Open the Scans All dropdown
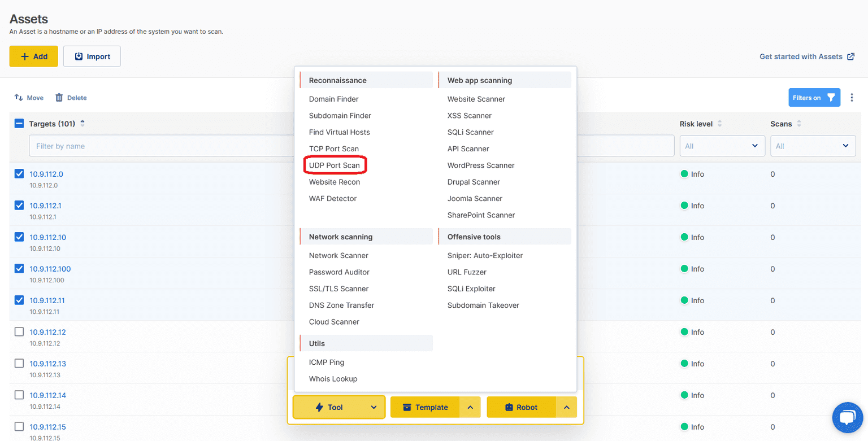This screenshot has width=868, height=441. (813, 146)
